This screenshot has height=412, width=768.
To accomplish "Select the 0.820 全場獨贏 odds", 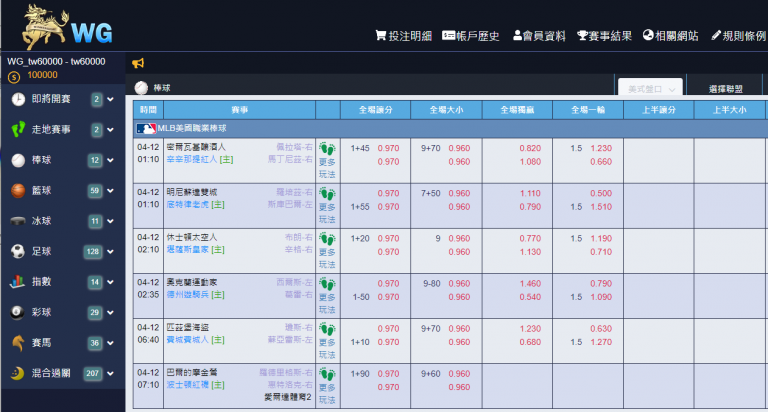I will (x=530, y=148).
